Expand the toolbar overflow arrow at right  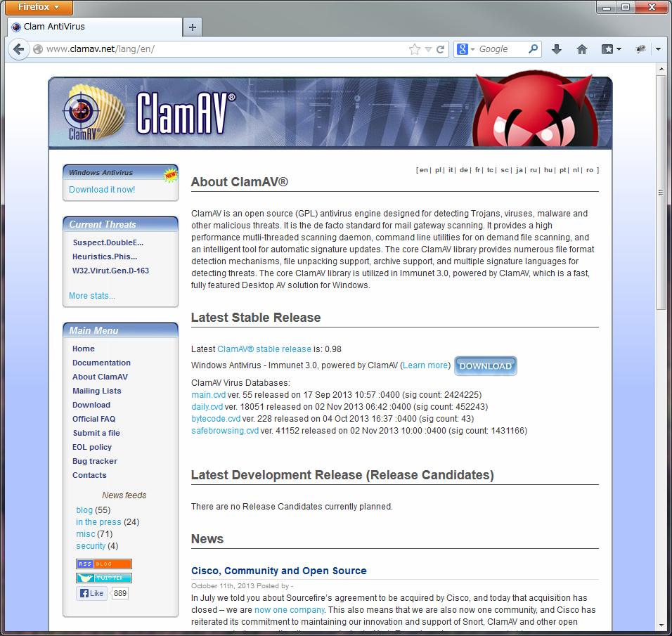click(x=658, y=49)
